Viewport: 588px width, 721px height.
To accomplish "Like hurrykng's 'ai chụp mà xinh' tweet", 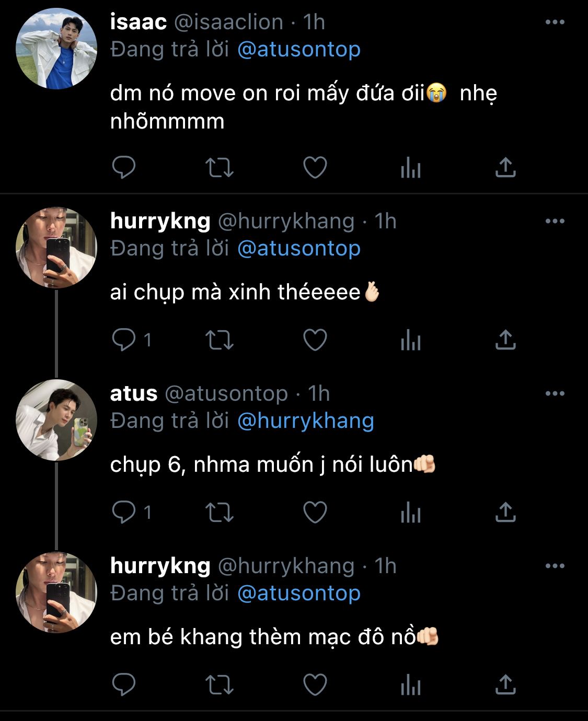I will 315,340.
